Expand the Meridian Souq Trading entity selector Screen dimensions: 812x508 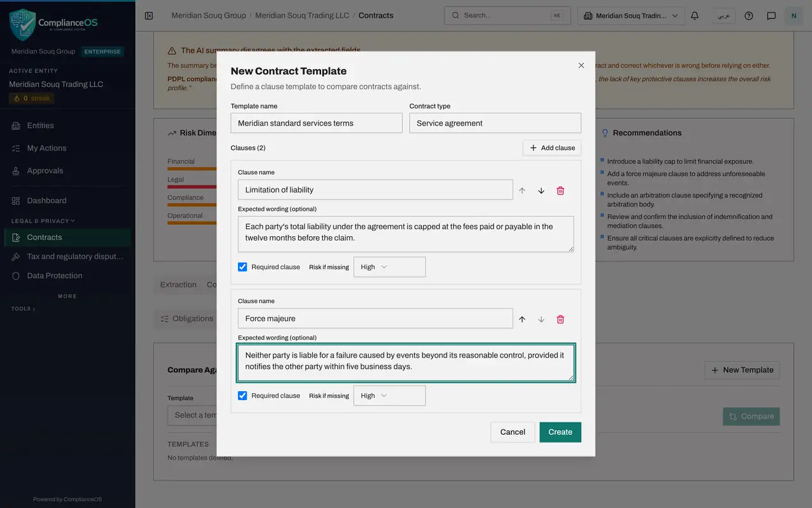pos(631,15)
